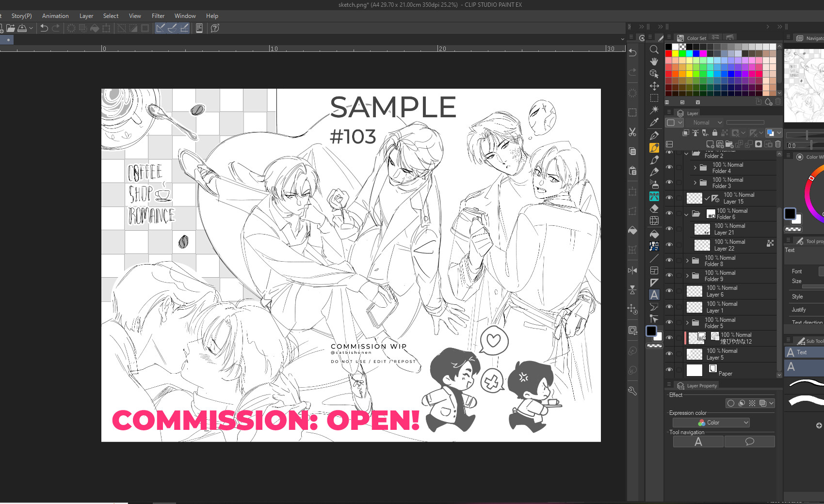Collapse Folder 6 in layer list
Image resolution: width=824 pixels, height=504 pixels.
[686, 214]
